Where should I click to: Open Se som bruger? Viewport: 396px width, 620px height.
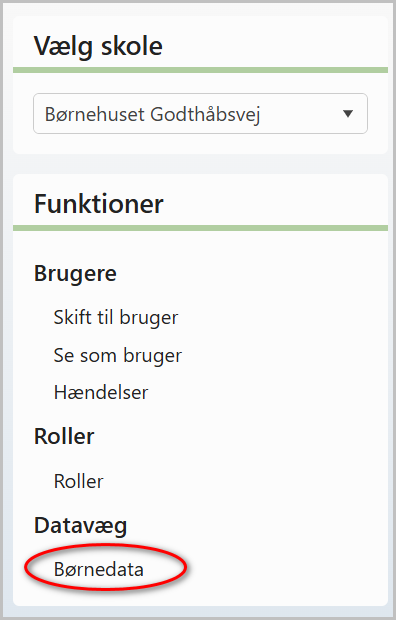point(117,355)
